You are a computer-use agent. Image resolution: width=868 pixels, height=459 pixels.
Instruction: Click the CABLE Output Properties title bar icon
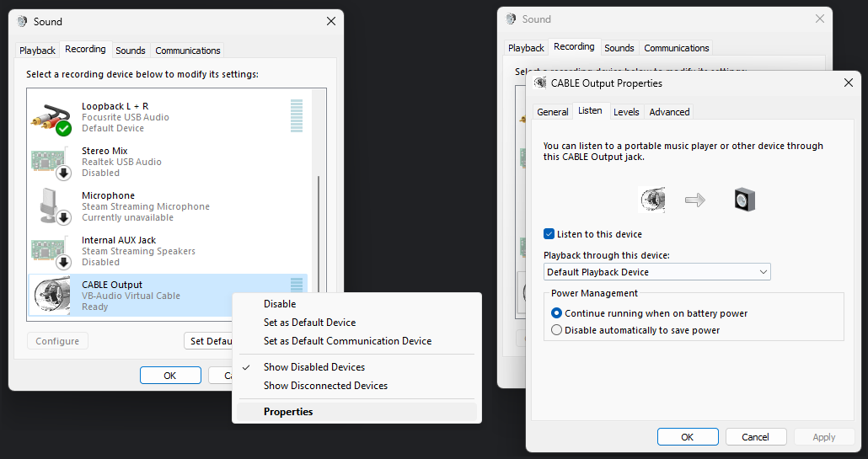pos(540,83)
